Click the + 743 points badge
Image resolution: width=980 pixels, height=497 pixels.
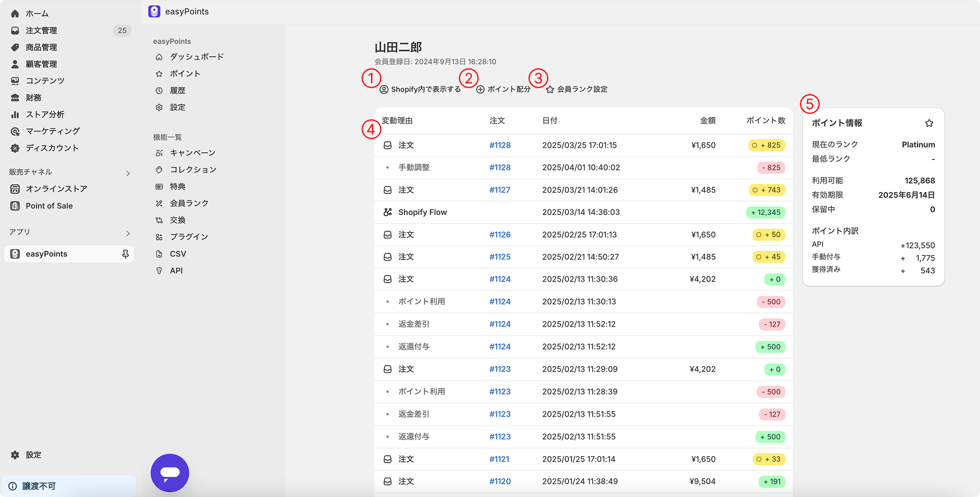[767, 190]
